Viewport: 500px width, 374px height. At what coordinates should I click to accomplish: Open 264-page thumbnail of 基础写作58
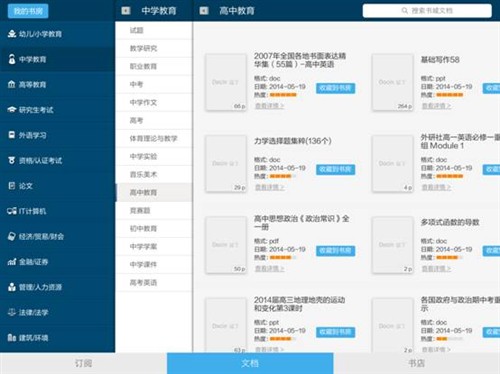392,82
